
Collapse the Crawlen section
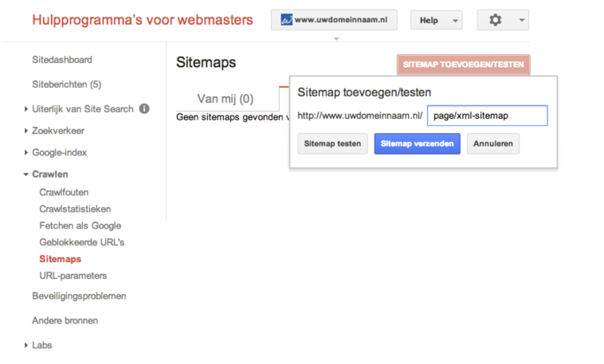click(x=49, y=174)
